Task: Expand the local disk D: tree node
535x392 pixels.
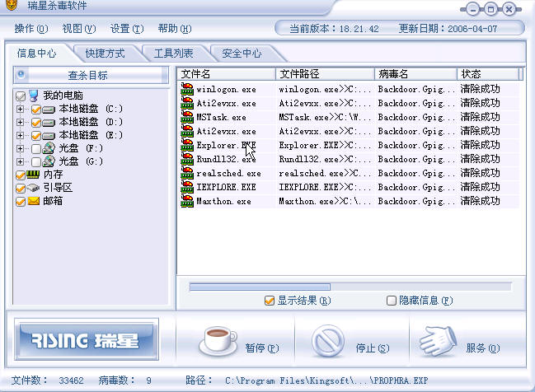Action: [20, 122]
